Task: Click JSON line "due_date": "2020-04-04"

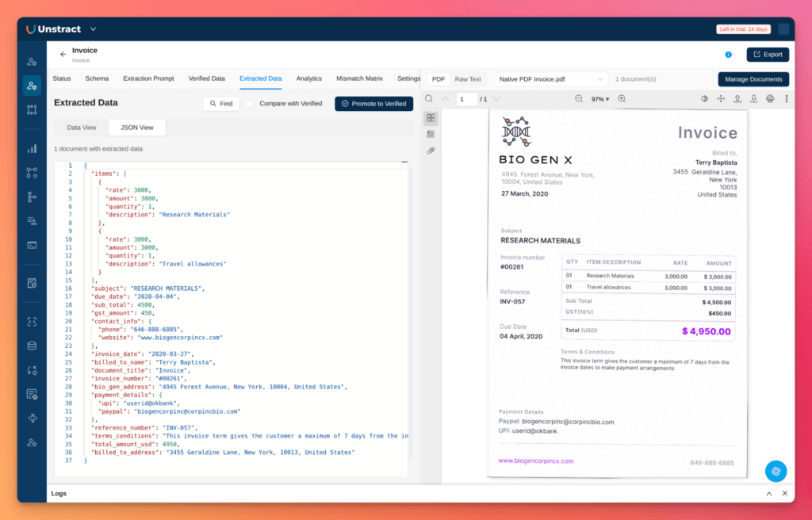Action: tap(136, 296)
